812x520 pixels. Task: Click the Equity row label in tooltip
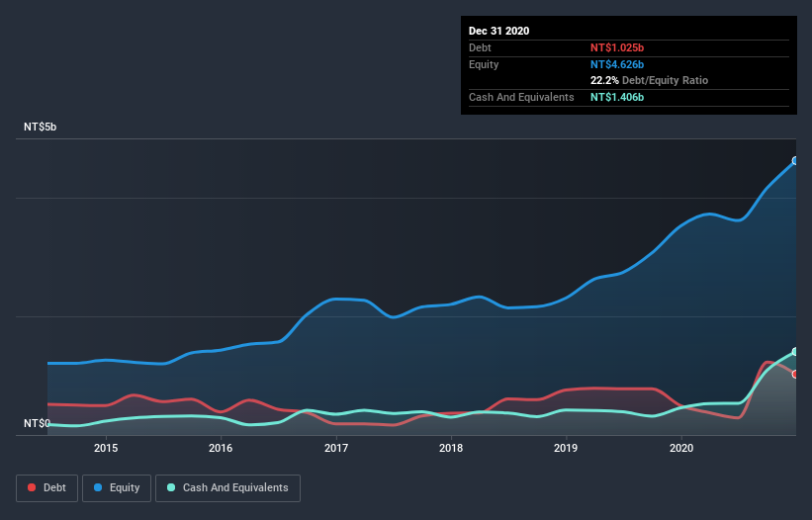click(484, 64)
